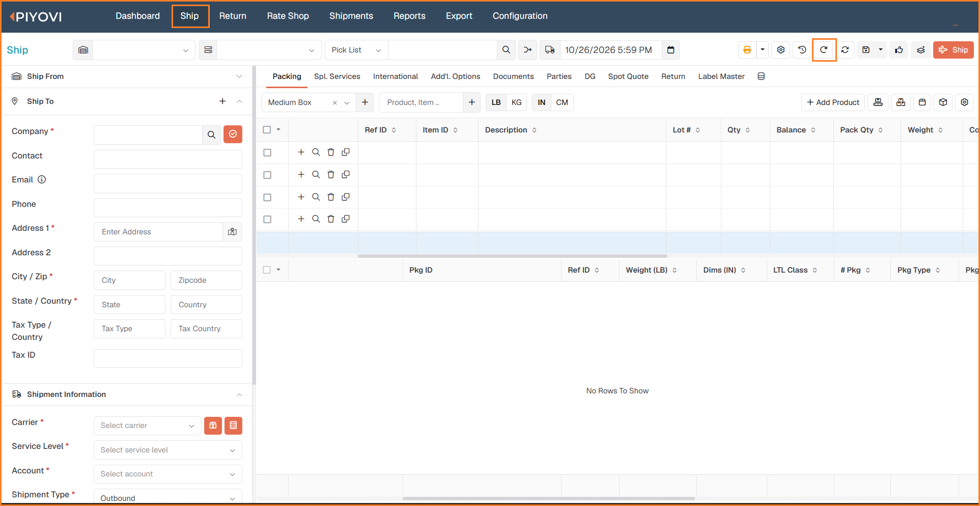Image resolution: width=980 pixels, height=506 pixels.
Task: Open the Select service level dropdown
Action: coord(167,450)
